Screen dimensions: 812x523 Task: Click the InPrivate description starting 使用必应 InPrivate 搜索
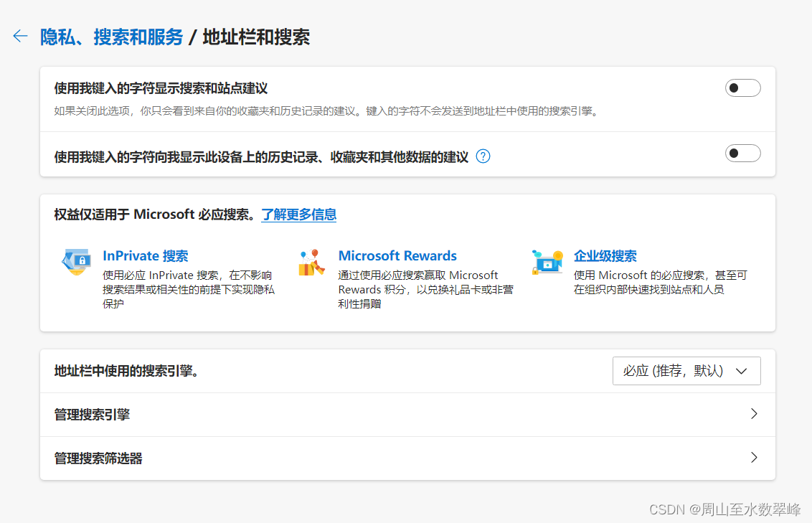coord(189,289)
